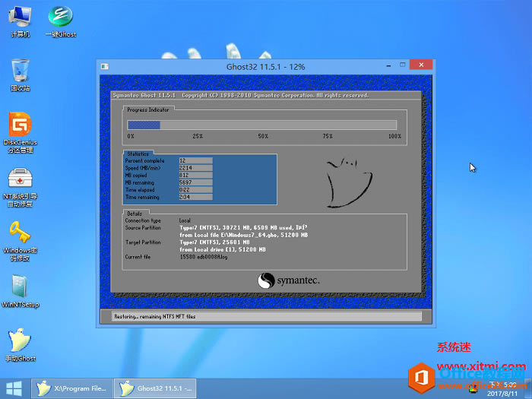Minimize the Ghost32 window

(x=388, y=65)
